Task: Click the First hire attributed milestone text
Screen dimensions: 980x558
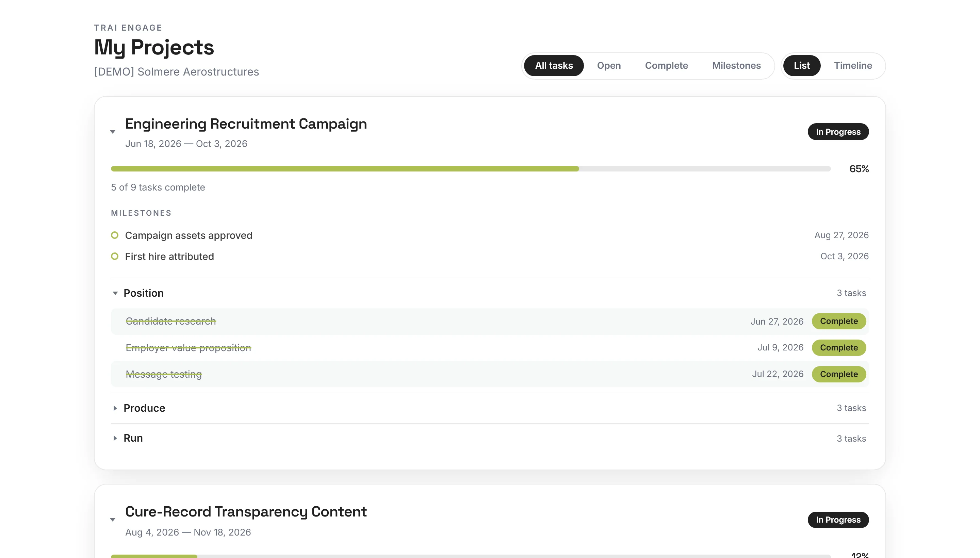Action: pos(169,257)
